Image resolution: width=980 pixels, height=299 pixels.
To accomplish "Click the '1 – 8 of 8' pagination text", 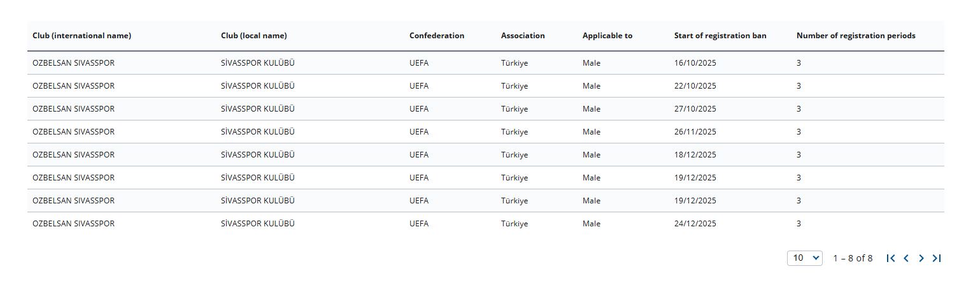I will click(x=853, y=258).
